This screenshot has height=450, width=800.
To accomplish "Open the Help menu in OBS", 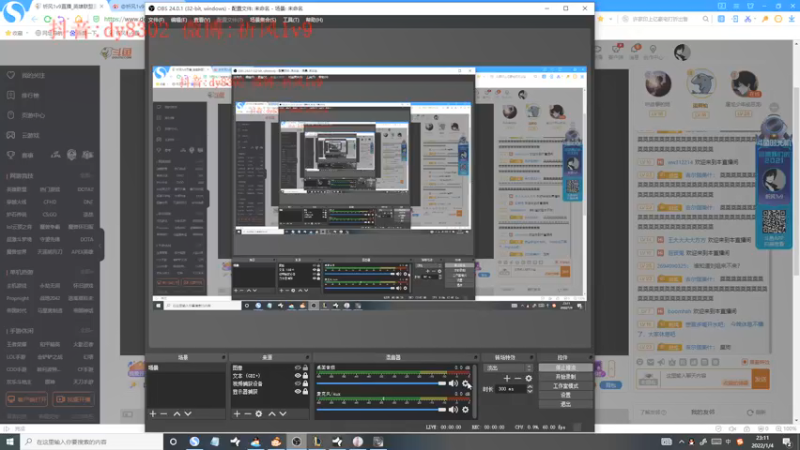I will (314, 20).
